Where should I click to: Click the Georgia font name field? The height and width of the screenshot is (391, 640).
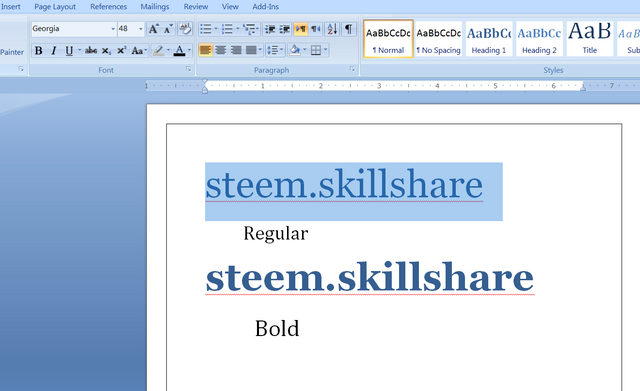71,29
